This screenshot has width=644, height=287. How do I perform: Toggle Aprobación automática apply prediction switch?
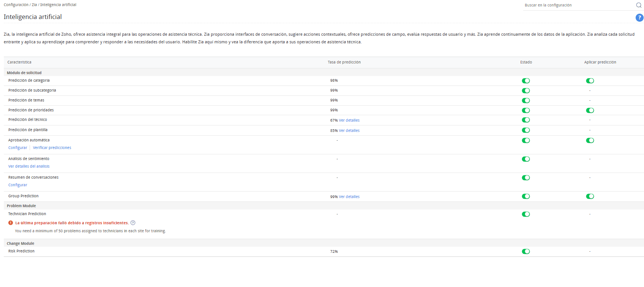tap(590, 141)
